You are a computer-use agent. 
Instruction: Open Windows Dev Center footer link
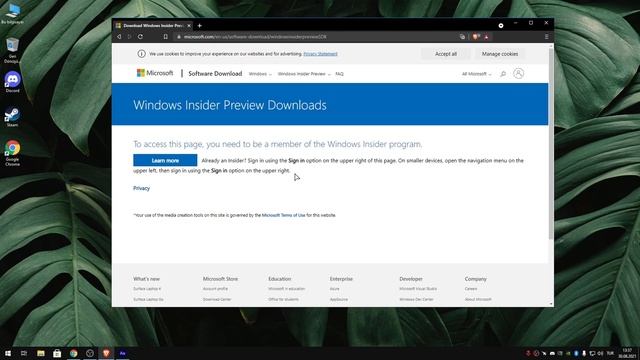pos(416,299)
